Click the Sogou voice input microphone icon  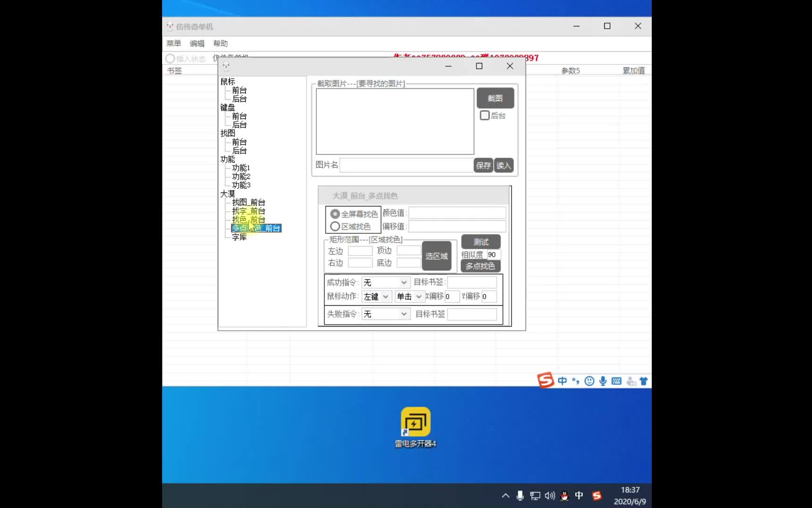[603, 381]
